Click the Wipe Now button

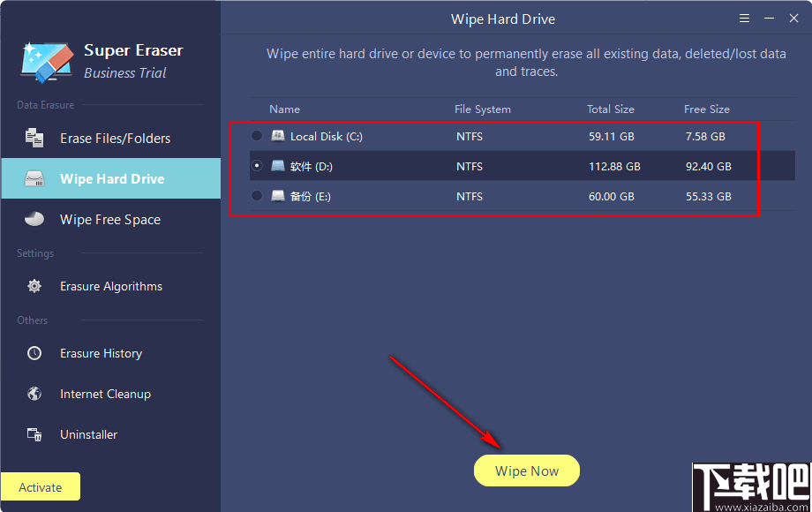[x=527, y=471]
